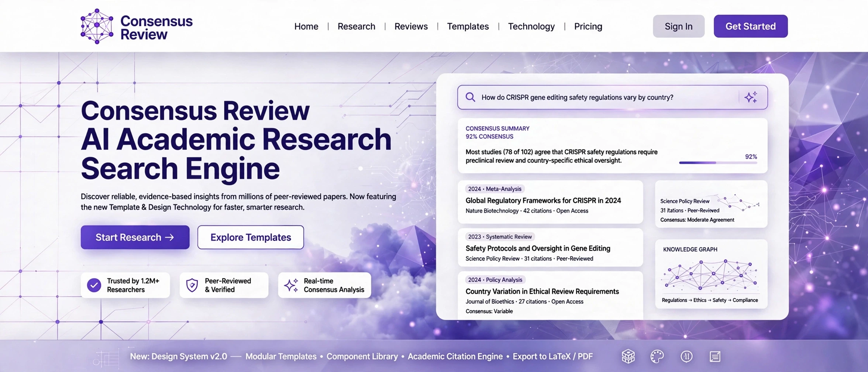Screen dimensions: 868x372
Task: Click the Modular Templates banner link
Action: point(281,356)
